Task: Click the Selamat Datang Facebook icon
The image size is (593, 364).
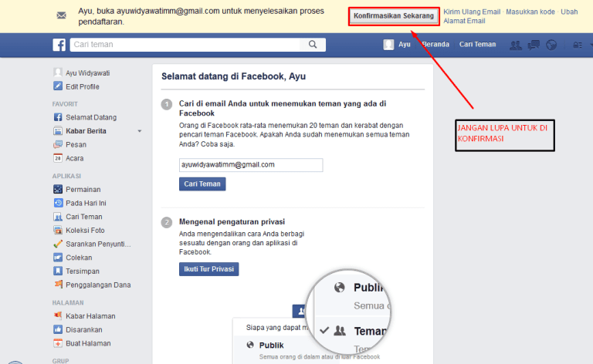Action: coord(57,117)
